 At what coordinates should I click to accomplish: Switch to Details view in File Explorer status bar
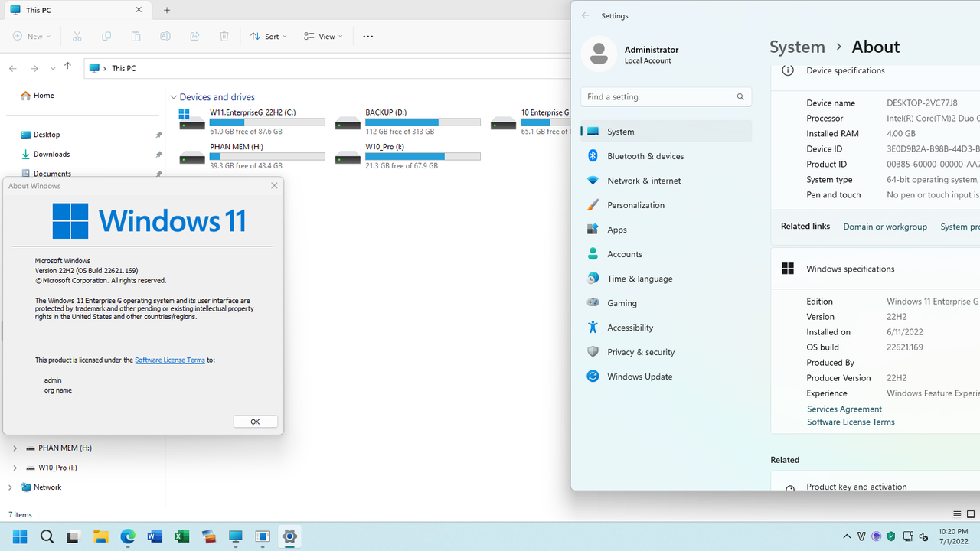pyautogui.click(x=957, y=514)
